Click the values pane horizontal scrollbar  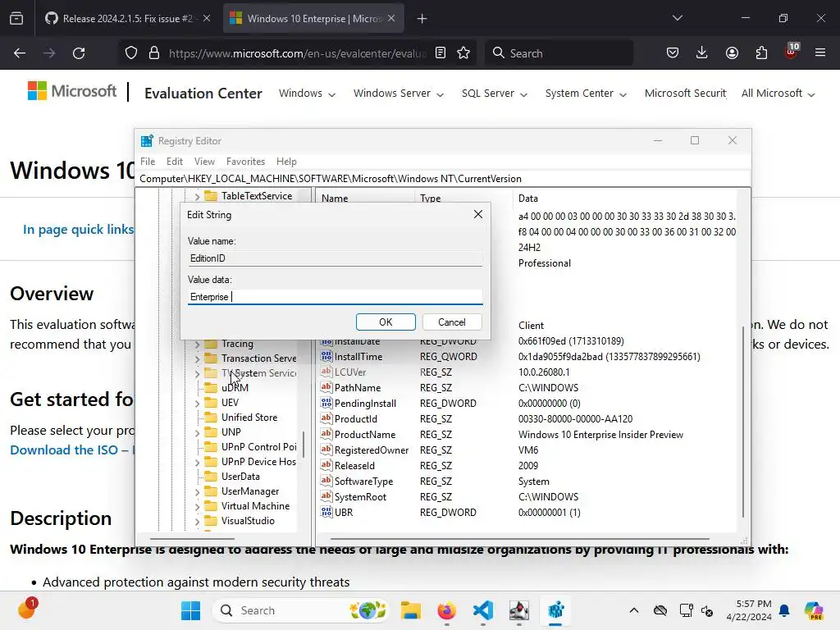tap(519, 539)
